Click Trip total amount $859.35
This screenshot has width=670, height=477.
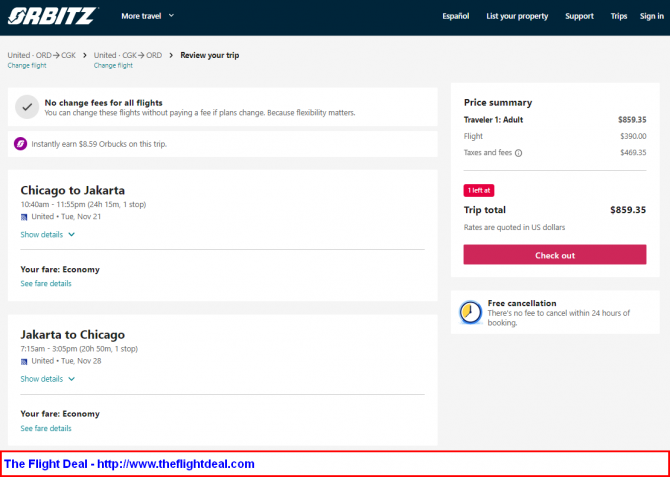pyautogui.click(x=628, y=210)
